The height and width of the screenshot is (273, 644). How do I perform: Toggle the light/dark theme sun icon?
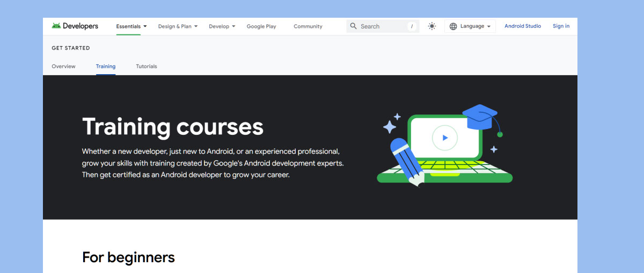click(x=432, y=26)
